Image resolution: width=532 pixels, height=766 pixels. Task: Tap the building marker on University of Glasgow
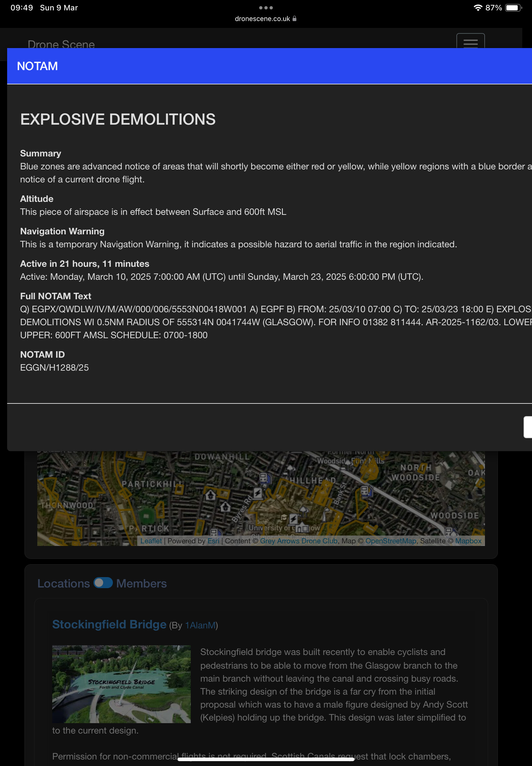coord(303,528)
